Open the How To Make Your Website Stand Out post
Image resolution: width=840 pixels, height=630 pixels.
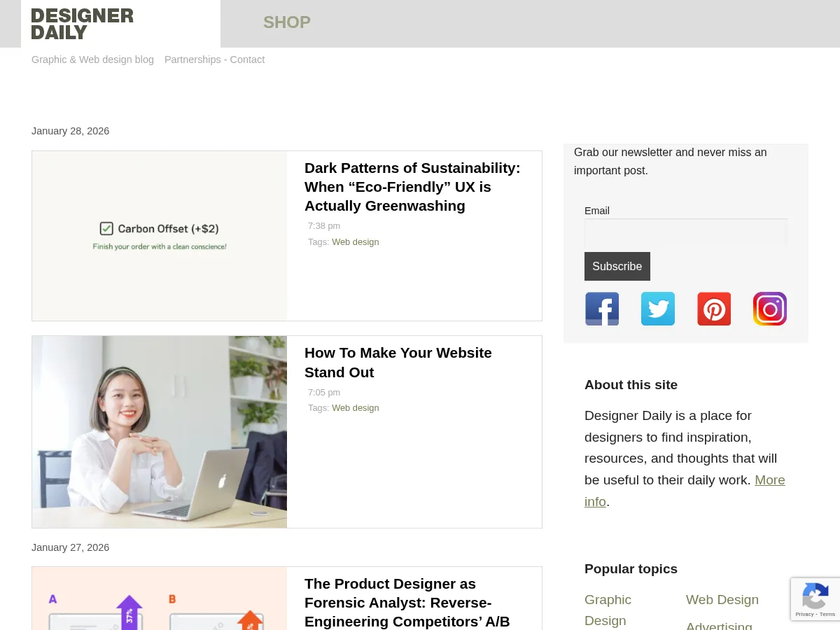(x=398, y=363)
